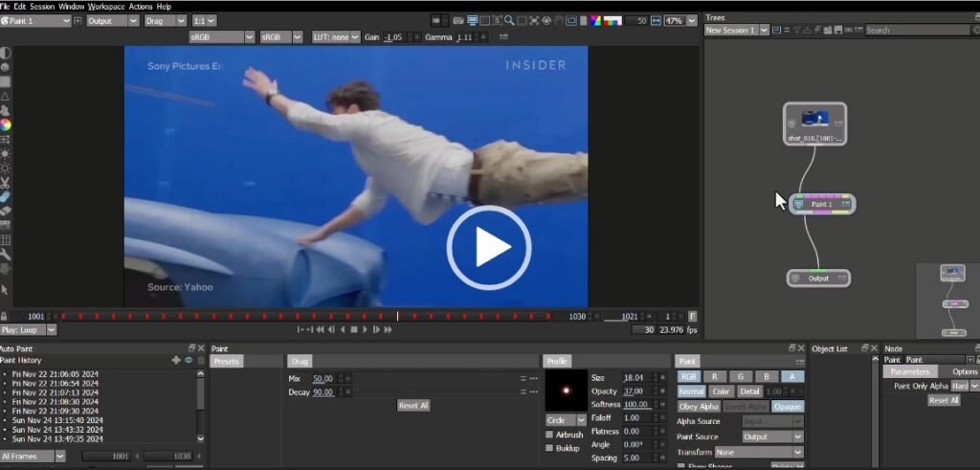Stop playback with the square stop button

354,329
